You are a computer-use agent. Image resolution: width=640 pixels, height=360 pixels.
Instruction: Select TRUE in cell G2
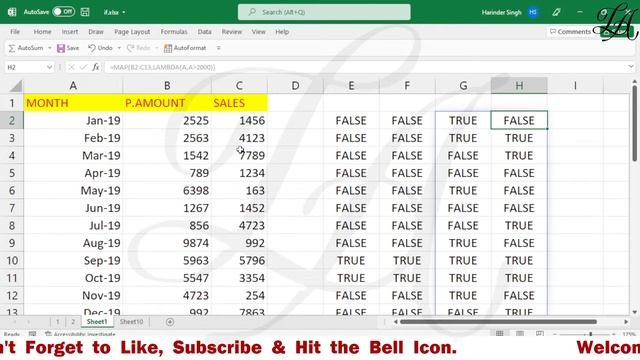pos(463,120)
